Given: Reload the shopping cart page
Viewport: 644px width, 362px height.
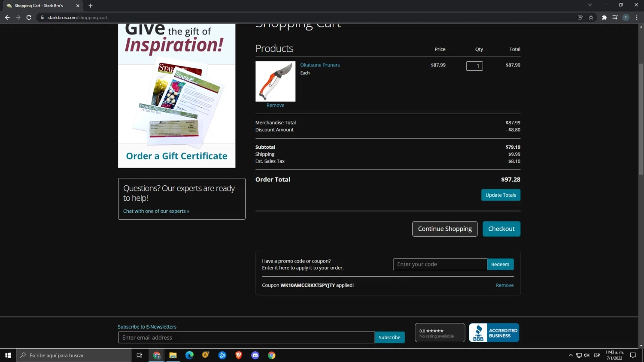Looking at the screenshot, I should [x=29, y=18].
